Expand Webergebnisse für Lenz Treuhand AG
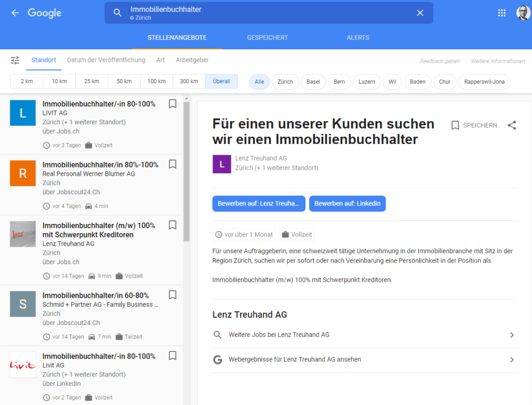The image size is (532, 405). (x=365, y=360)
